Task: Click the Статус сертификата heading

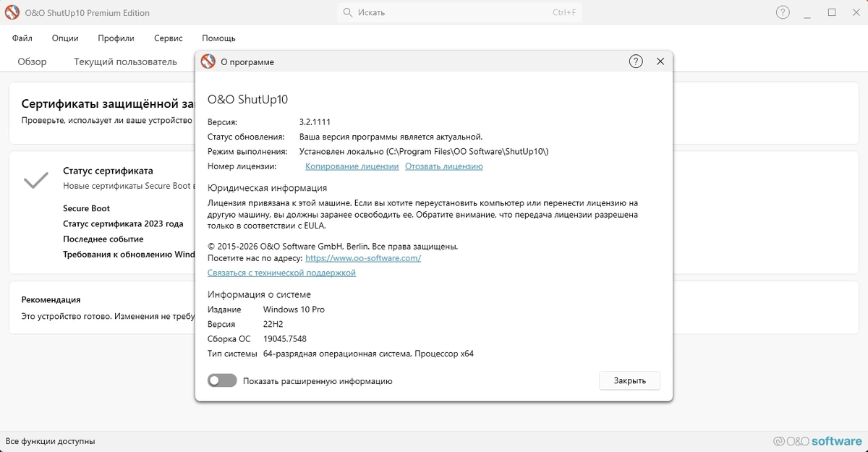Action: click(108, 171)
